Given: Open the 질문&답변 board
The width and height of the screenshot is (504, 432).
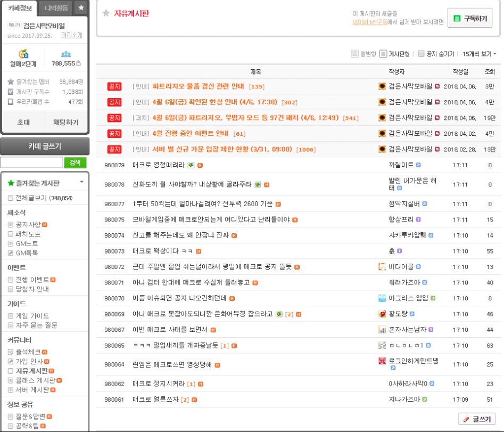Looking at the screenshot, I should point(30,417).
